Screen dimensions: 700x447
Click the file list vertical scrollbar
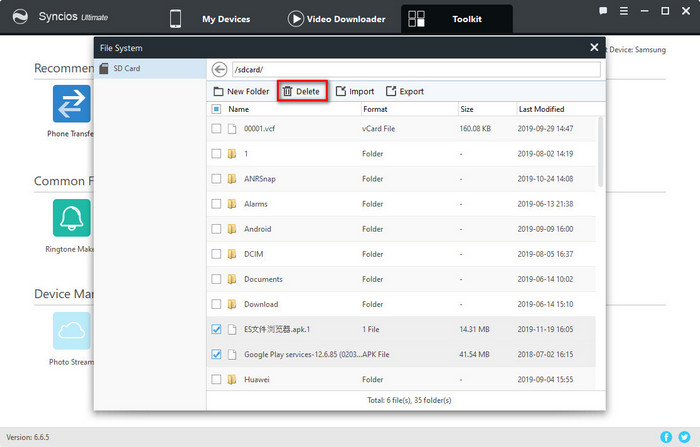(600, 152)
